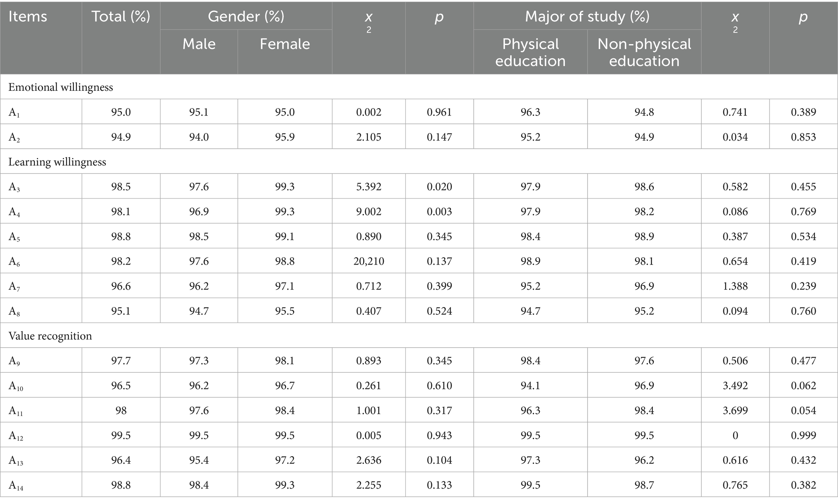Image resolution: width=838 pixels, height=504 pixels.
Task: Select the A1 row label
Action: pos(15,112)
